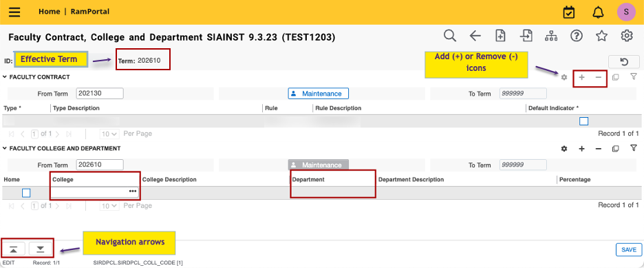Sort by Type column header
This screenshot has width=644, height=270.
(x=12, y=108)
